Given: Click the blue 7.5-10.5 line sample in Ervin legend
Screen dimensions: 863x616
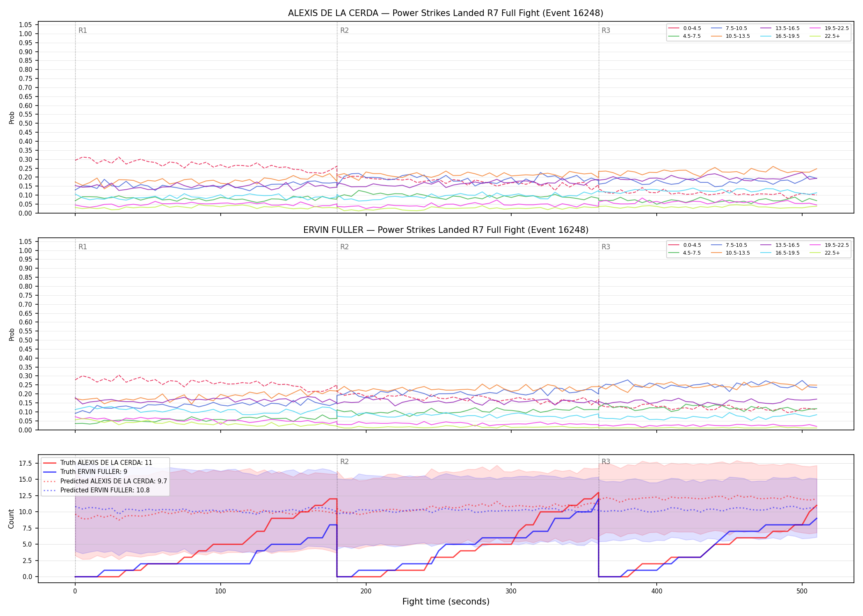Looking at the screenshot, I should coord(716,245).
